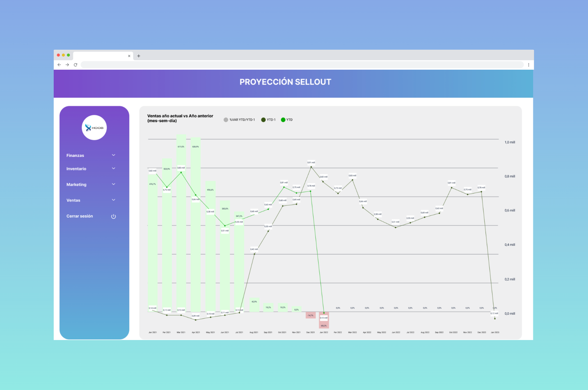Click the power icon beside Cerrar sesión

point(114,216)
